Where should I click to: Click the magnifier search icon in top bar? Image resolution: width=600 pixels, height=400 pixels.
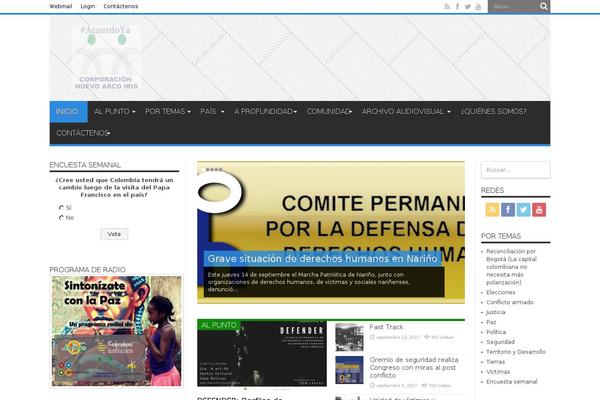tap(543, 6)
